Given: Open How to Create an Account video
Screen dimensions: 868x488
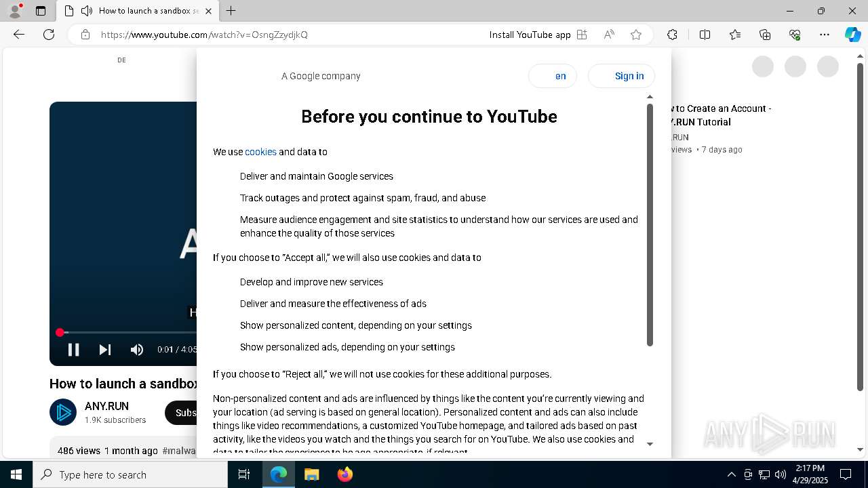Looking at the screenshot, I should [x=721, y=115].
